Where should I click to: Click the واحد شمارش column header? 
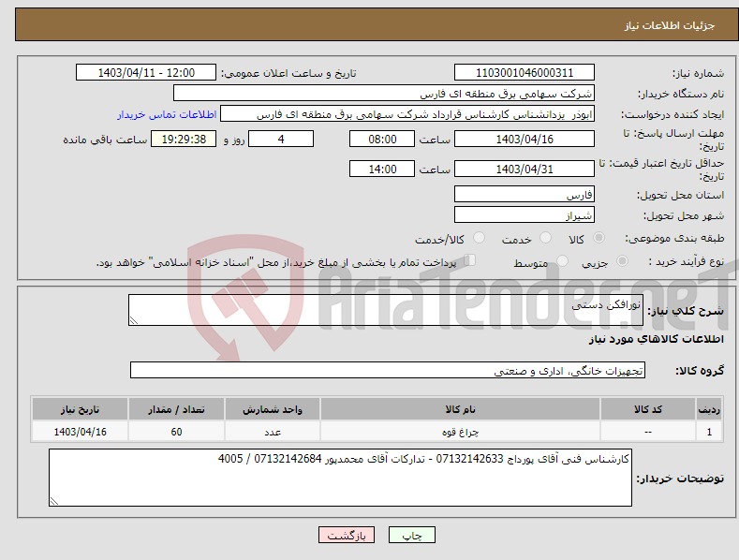[x=273, y=409]
